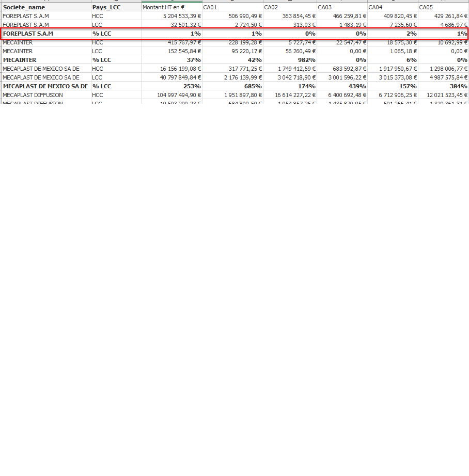Select the value 22 547,47 €
The image size is (469, 476).
(x=342, y=42)
